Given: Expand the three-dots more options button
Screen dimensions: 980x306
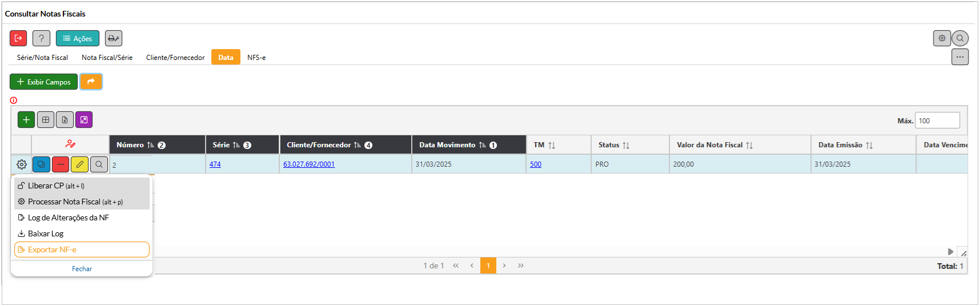Looking at the screenshot, I should [959, 57].
